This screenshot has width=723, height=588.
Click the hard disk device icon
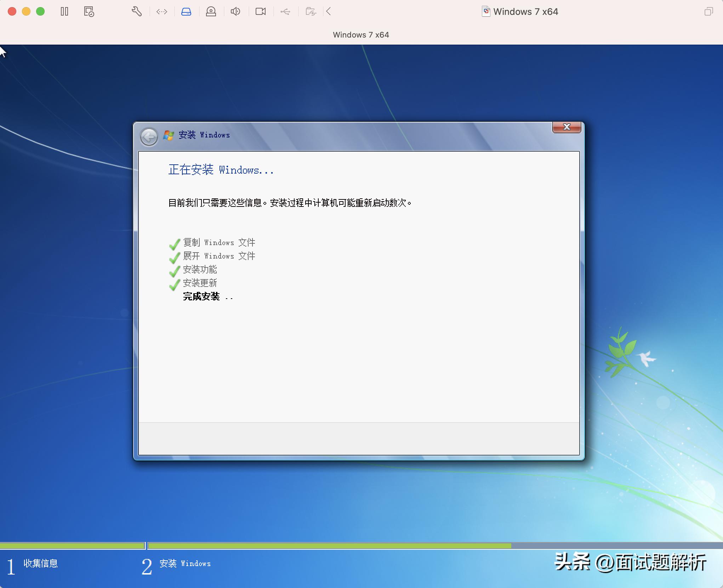pos(186,12)
